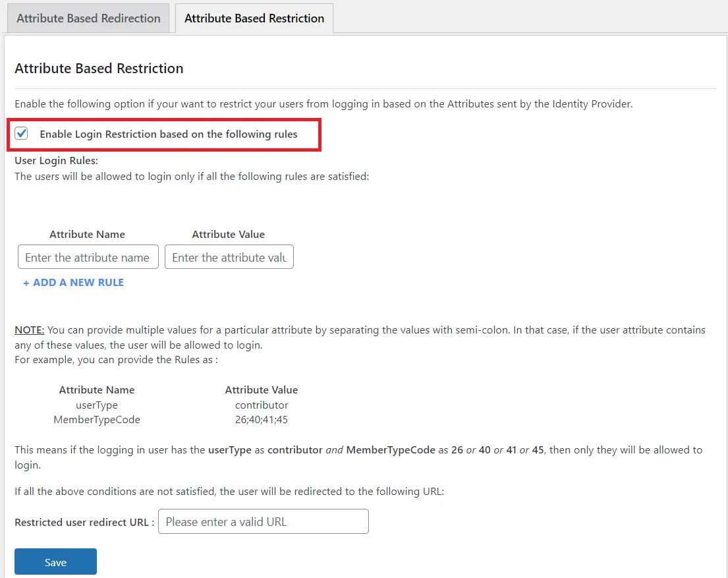
Task: Click the example value '26;40;41;45'
Action: pos(262,420)
